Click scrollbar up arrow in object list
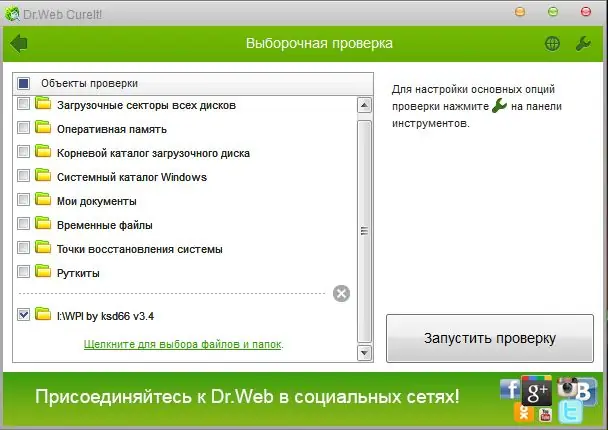Viewport: 608px width, 430px height. 364,105
